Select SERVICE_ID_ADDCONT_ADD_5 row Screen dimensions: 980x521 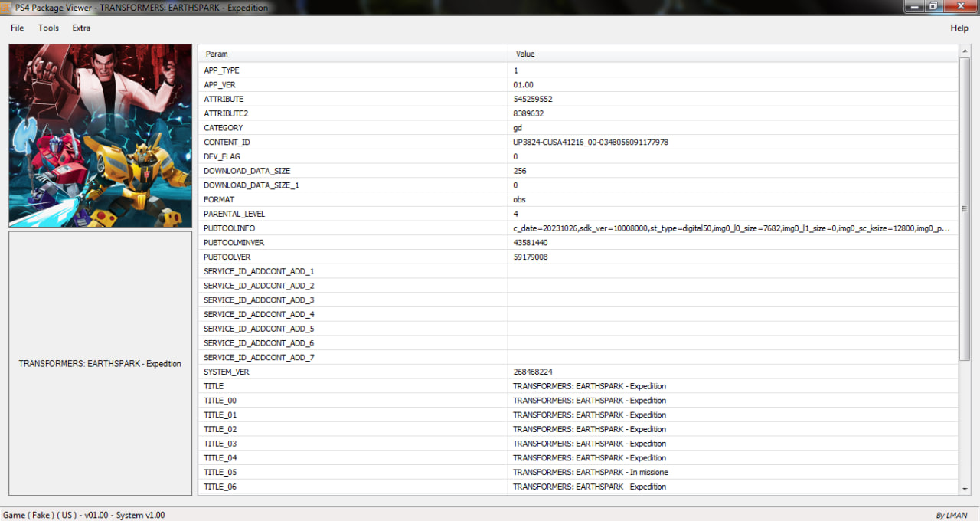pos(578,329)
